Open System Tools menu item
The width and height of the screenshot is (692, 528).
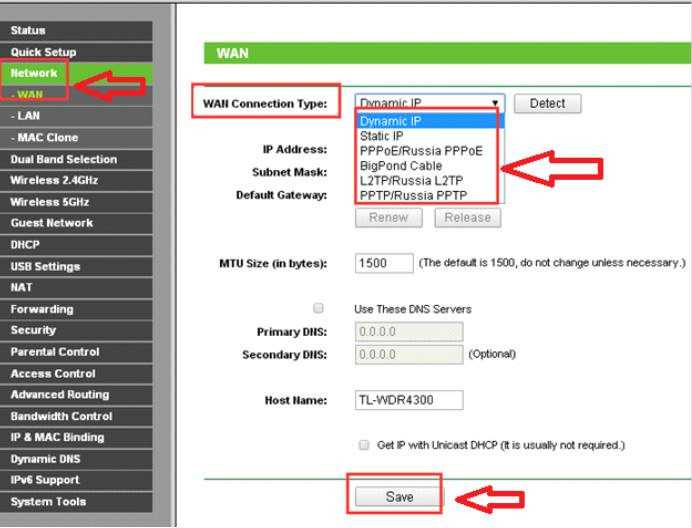(76, 502)
